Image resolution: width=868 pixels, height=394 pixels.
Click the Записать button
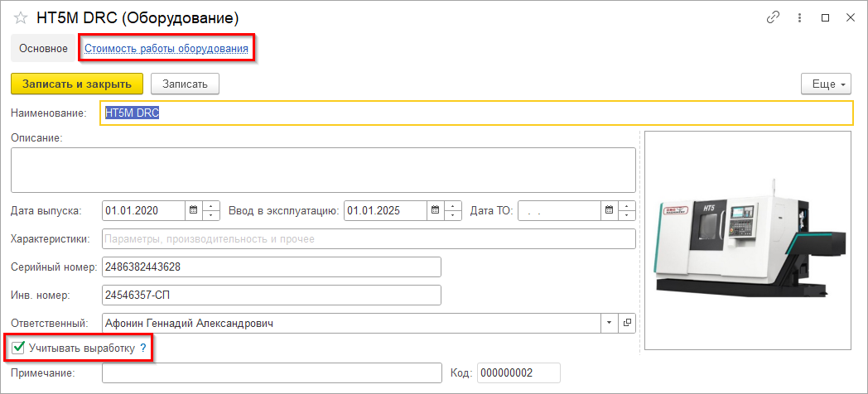pyautogui.click(x=185, y=84)
